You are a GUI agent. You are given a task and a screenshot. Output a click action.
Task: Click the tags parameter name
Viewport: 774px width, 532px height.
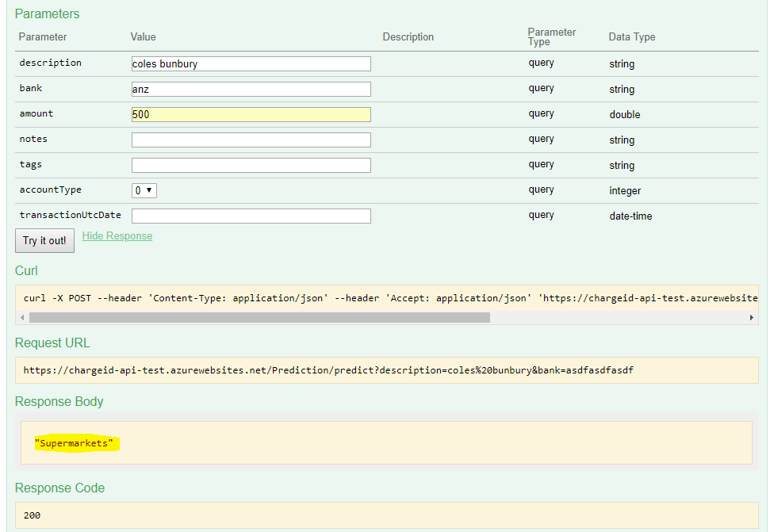[31, 164]
